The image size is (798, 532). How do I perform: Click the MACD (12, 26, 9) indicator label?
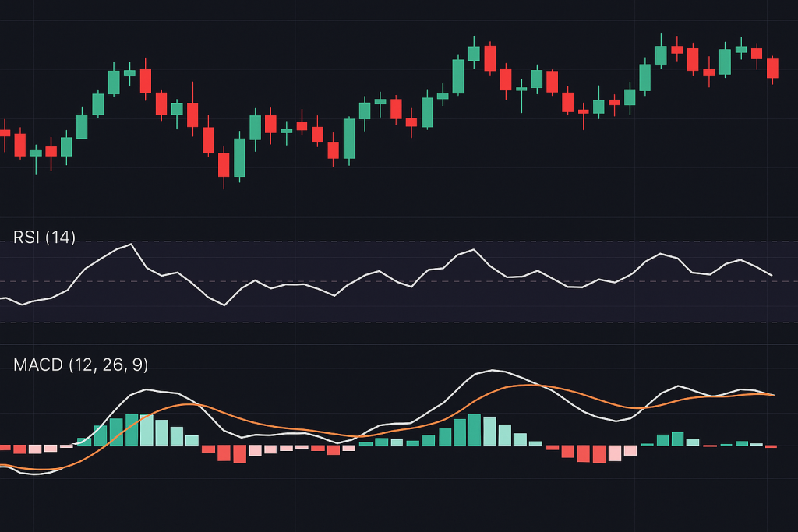pyautogui.click(x=80, y=365)
